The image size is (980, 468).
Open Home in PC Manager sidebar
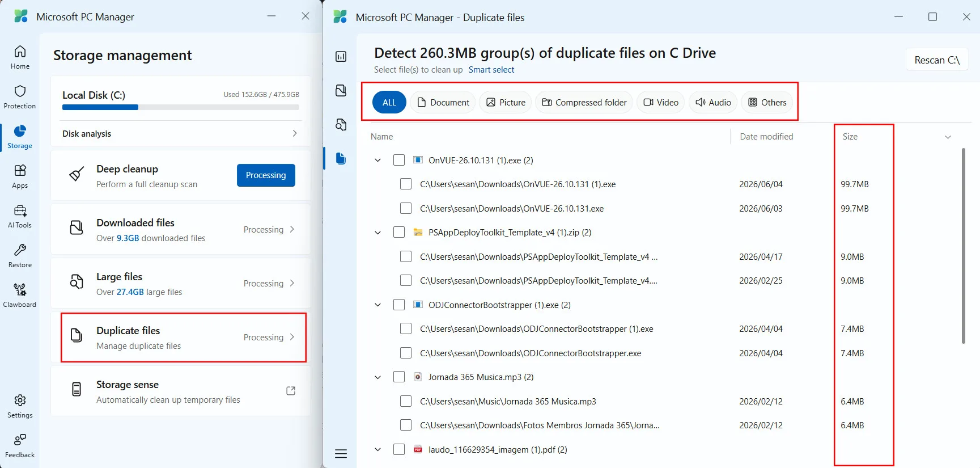[x=20, y=57]
